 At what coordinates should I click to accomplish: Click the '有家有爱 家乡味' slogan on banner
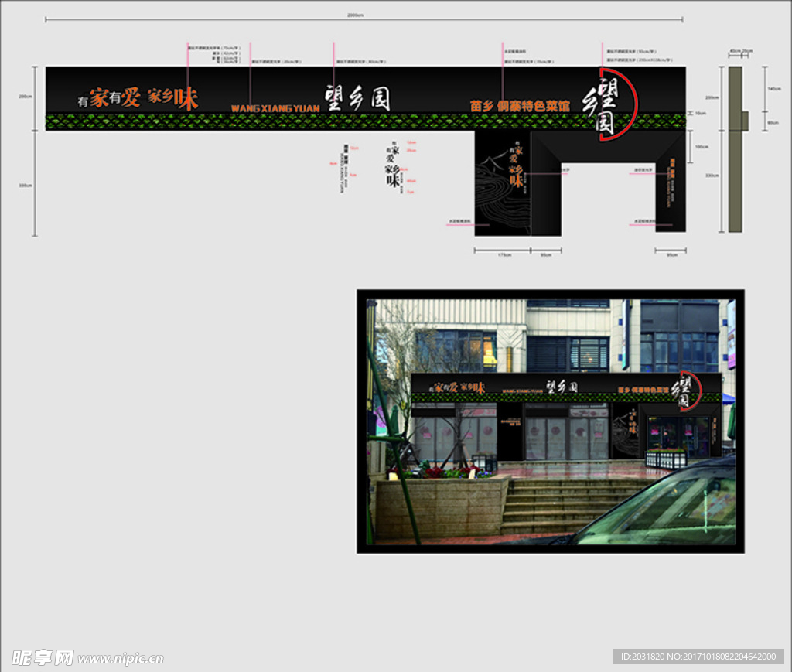tap(138, 97)
